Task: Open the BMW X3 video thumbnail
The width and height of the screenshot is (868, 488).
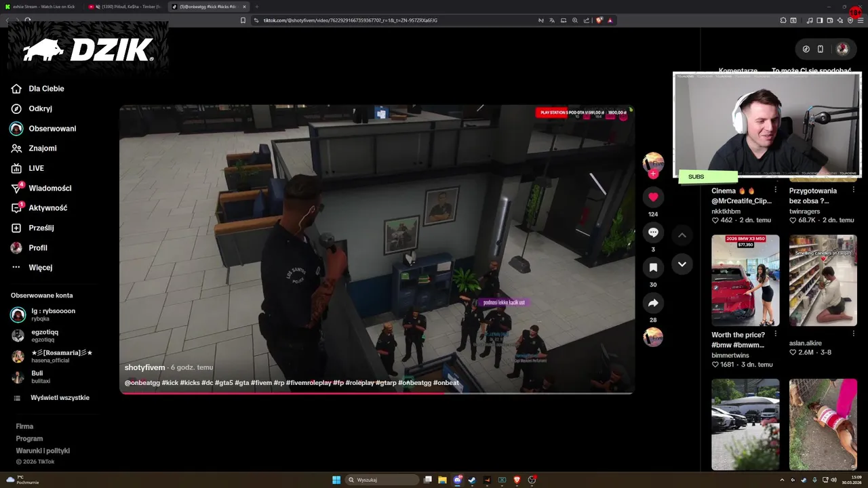Action: (745, 281)
